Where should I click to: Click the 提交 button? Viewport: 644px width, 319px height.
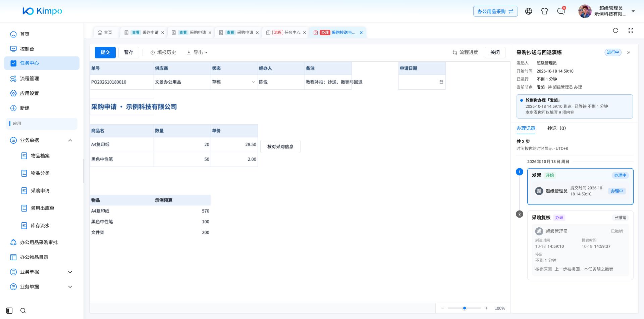click(x=105, y=52)
